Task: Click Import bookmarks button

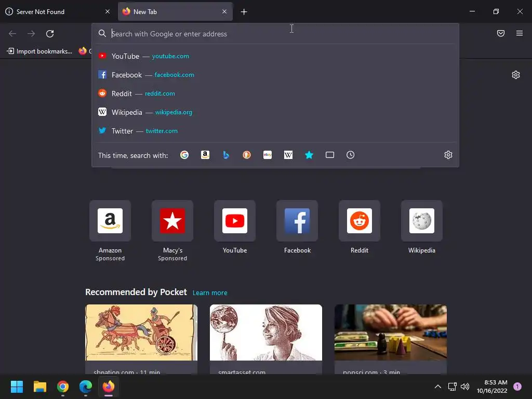Action: (39, 51)
